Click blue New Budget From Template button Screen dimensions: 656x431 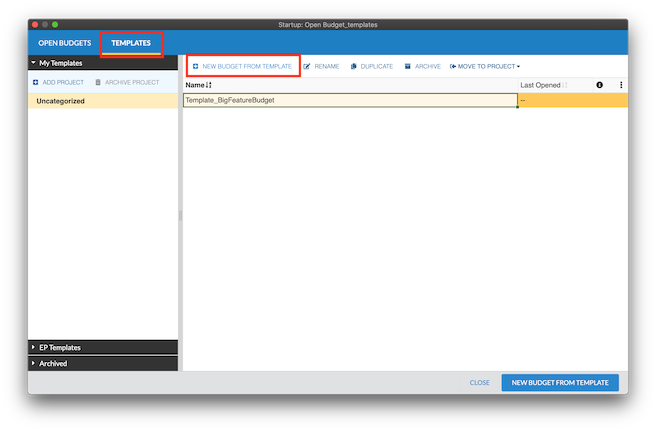[560, 382]
